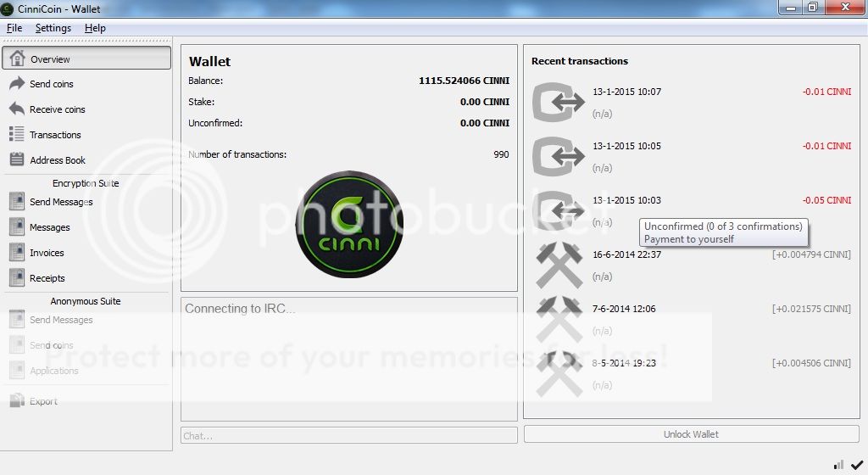Click the Unconfirmed value 0.00 CINNI
Image resolution: width=868 pixels, height=475 pixels.
[x=484, y=123]
